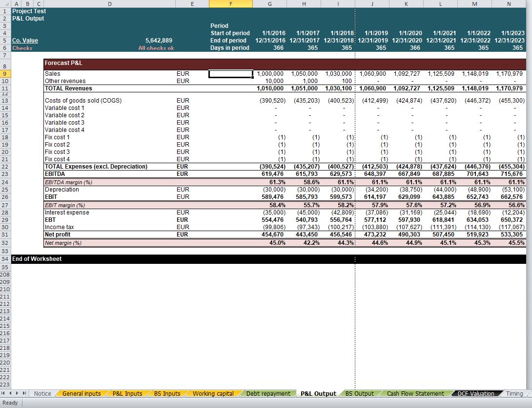Open the Timing sheet tab
This screenshot has height=408, width=532.
(x=514, y=393)
